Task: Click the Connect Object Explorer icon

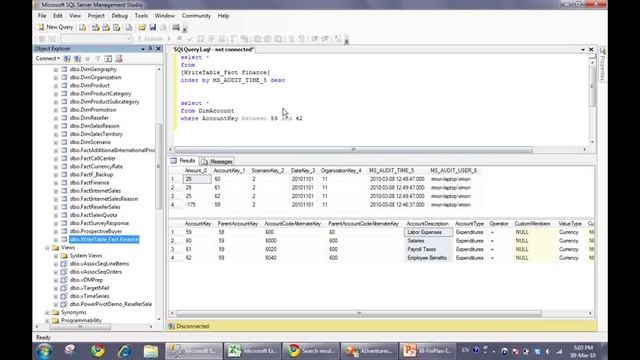Action: click(67, 59)
